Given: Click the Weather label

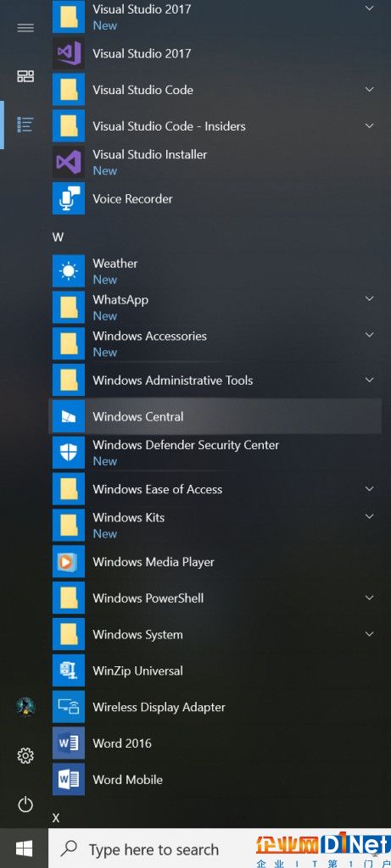Looking at the screenshot, I should point(115,264).
